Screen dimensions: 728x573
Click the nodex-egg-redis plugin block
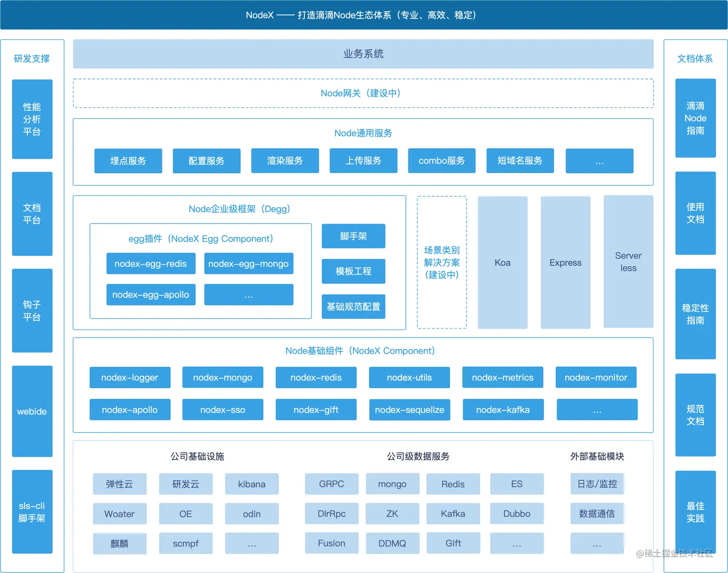(151, 264)
